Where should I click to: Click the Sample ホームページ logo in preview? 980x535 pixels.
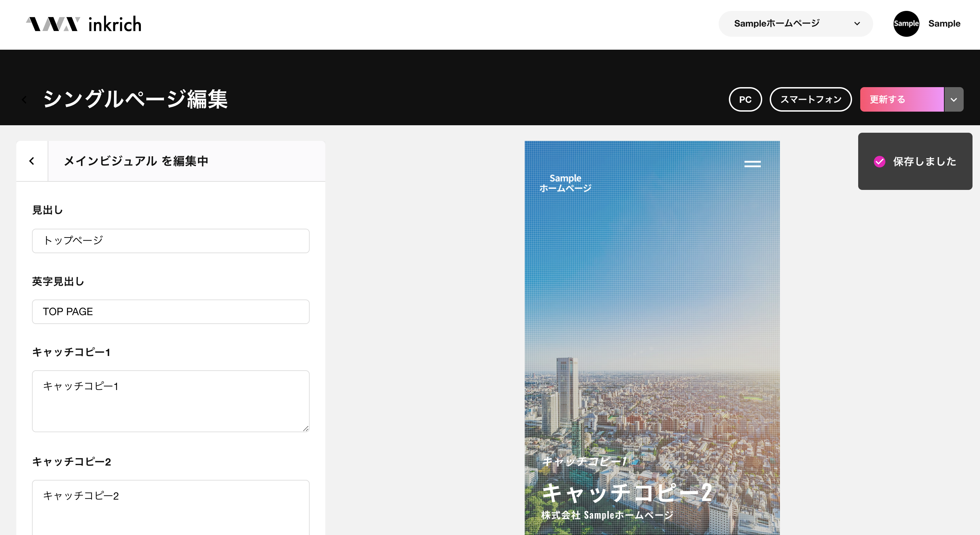[565, 183]
